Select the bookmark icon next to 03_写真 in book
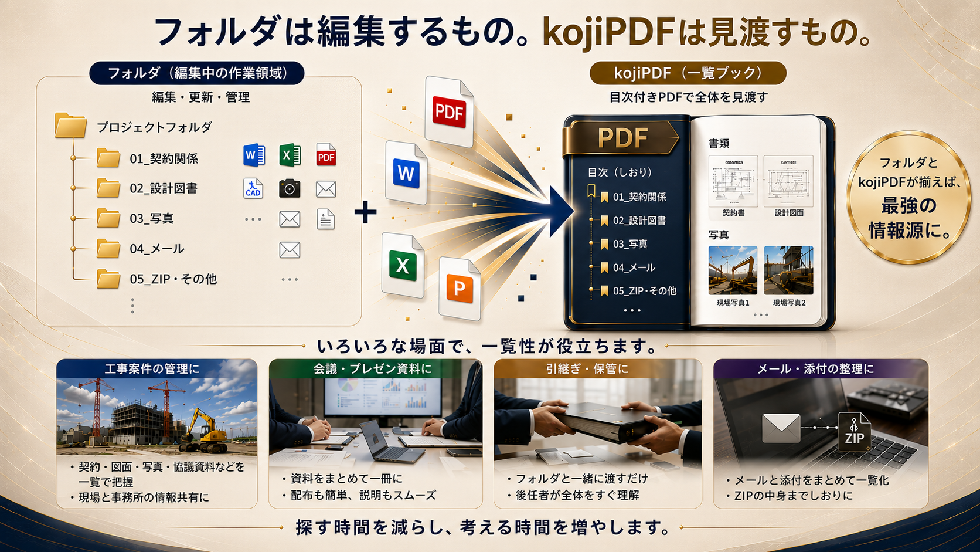This screenshot has height=552, width=980. 604,244
